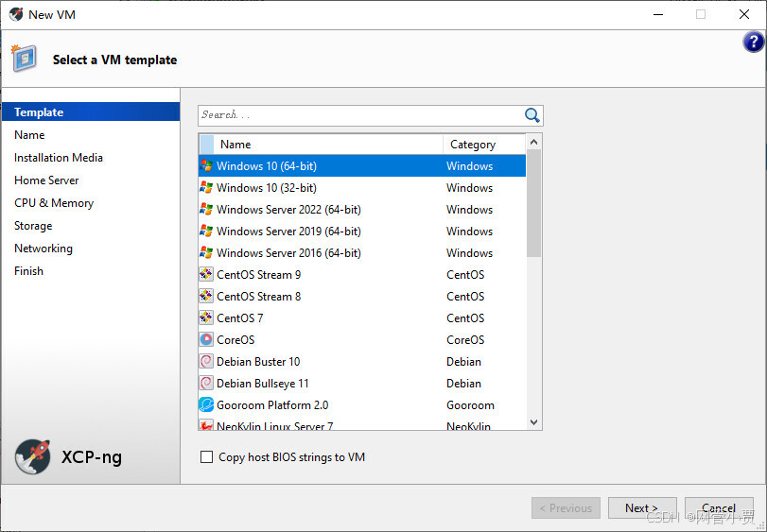Click the template list scroll up arrow
Viewport: 767px width, 532px height.
[533, 142]
